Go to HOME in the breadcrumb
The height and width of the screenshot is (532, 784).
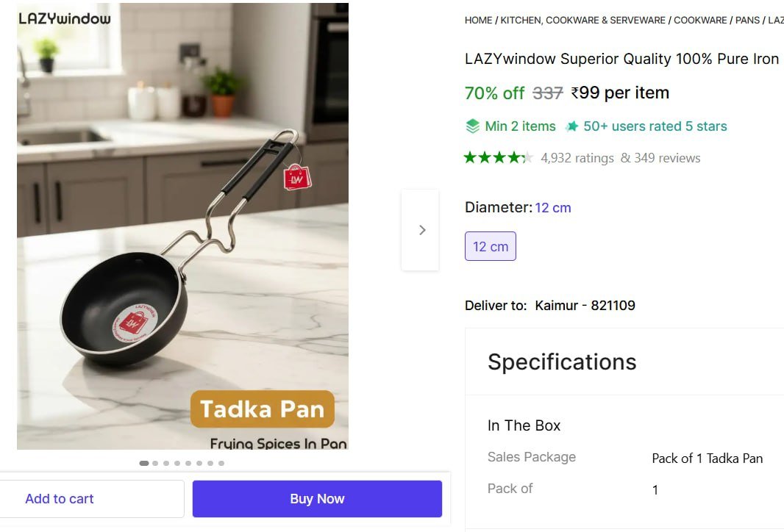click(x=478, y=20)
